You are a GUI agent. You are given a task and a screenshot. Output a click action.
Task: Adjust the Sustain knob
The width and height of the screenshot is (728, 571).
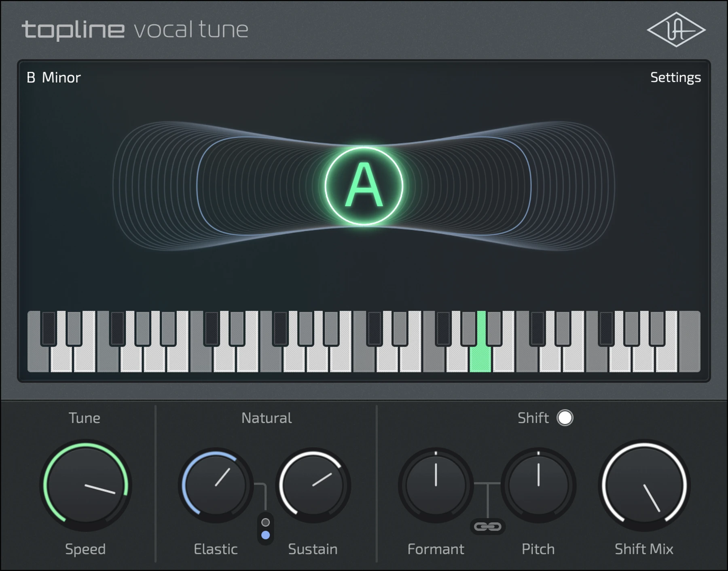[313, 485]
